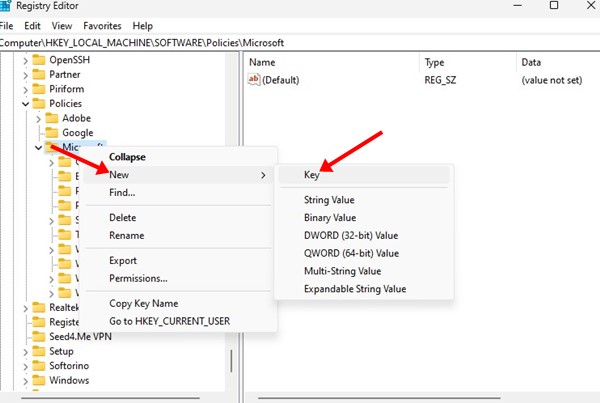
Task: Click the Google folder icon
Action: click(51, 133)
